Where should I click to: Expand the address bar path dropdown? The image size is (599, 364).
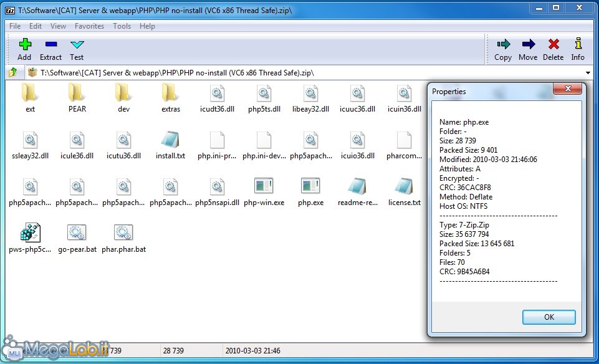[x=588, y=72]
